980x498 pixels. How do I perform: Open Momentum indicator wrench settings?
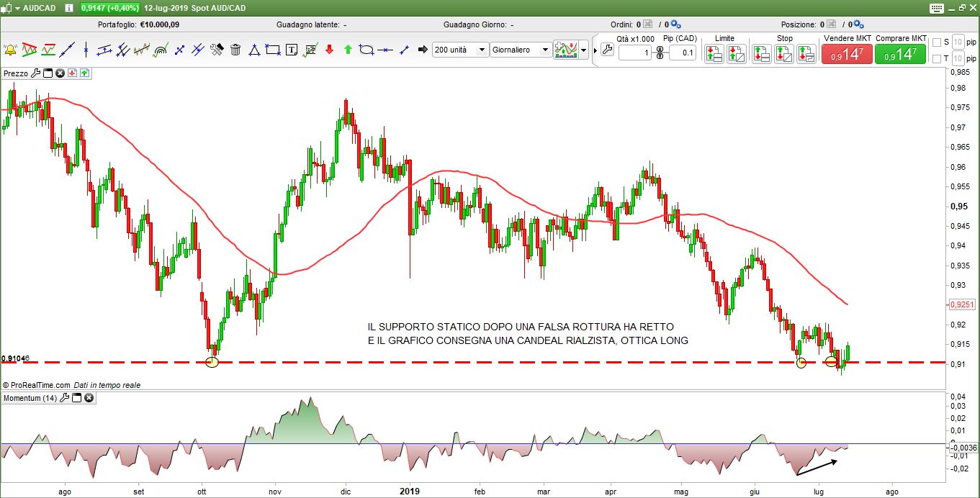point(64,397)
